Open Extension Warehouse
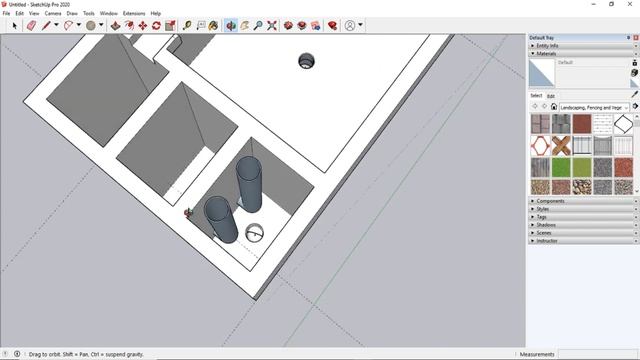Screen dimensions: 640x360 (302, 25)
